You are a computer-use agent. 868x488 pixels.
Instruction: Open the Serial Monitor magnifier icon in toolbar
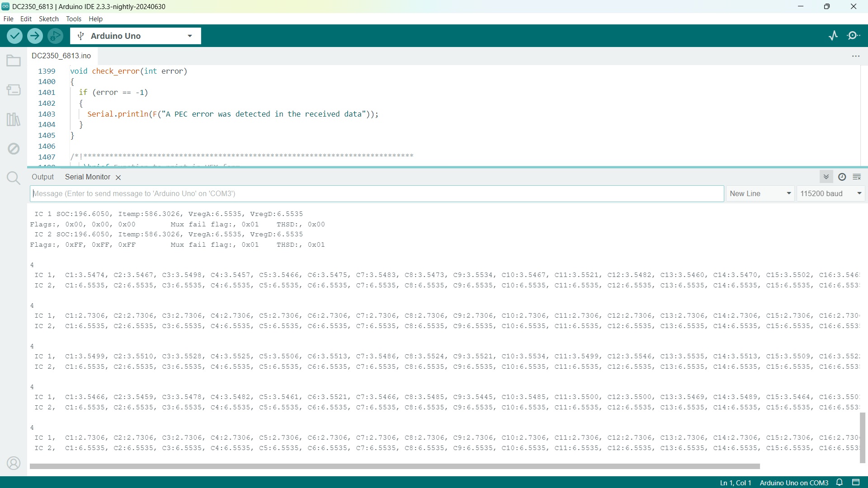click(x=854, y=36)
